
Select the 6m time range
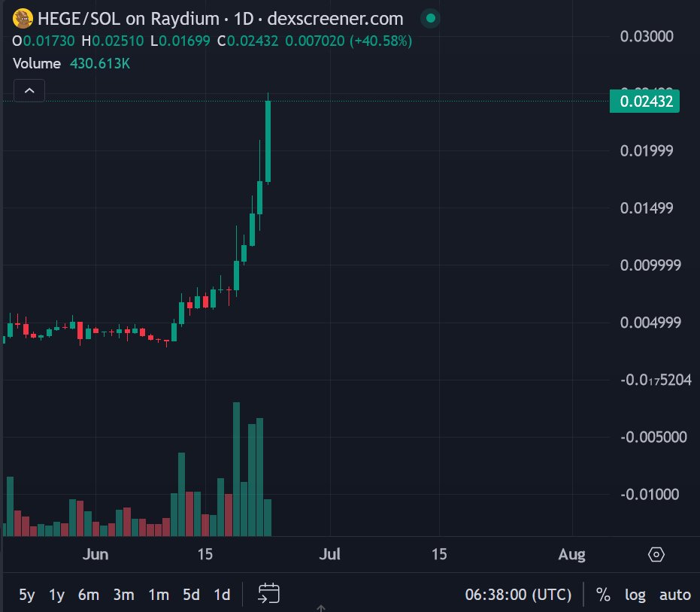click(x=89, y=595)
